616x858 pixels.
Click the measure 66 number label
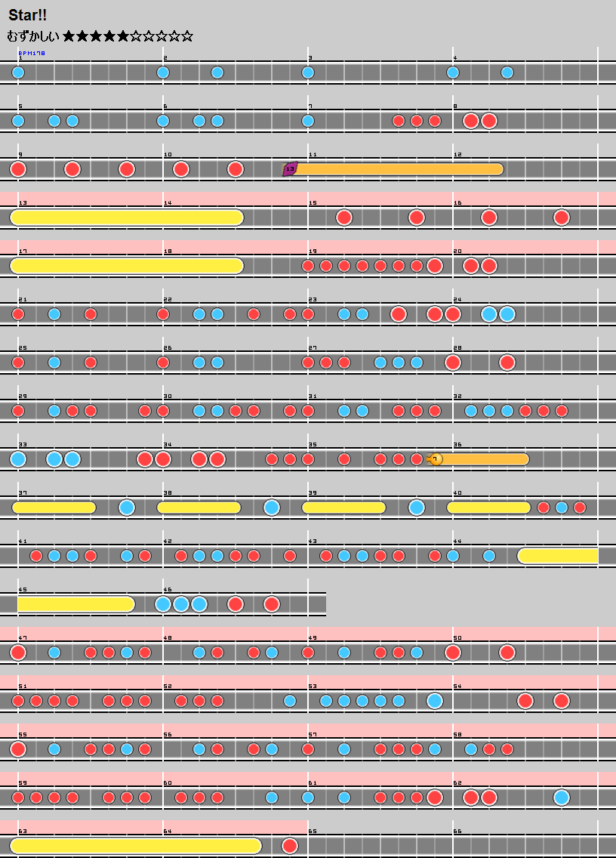click(x=457, y=831)
